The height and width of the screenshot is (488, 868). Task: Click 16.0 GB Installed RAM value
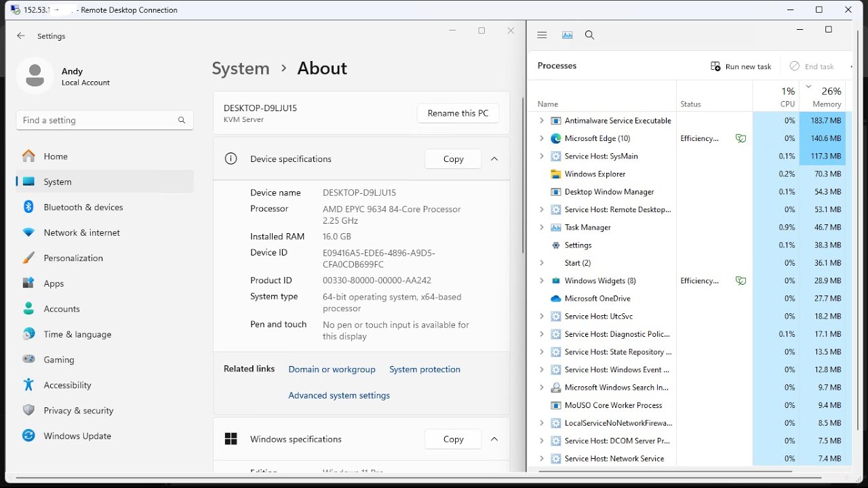coord(337,237)
